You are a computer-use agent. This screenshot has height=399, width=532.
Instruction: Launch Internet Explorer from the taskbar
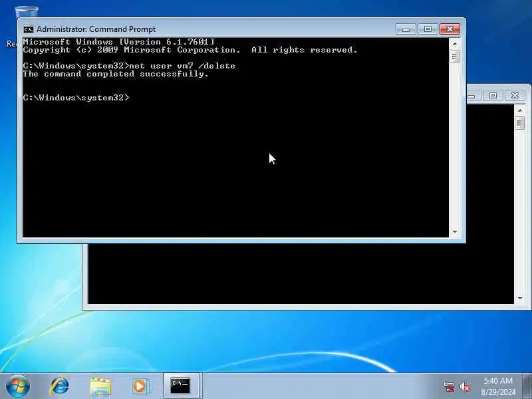click(x=59, y=386)
